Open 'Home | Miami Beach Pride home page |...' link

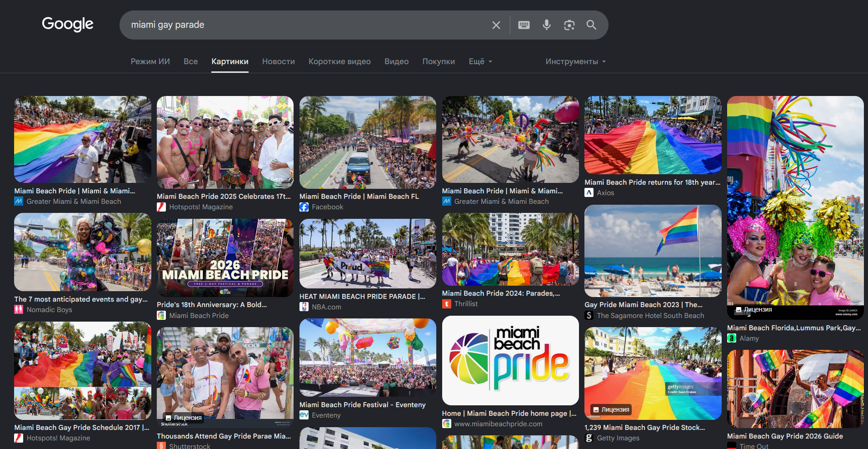click(509, 413)
